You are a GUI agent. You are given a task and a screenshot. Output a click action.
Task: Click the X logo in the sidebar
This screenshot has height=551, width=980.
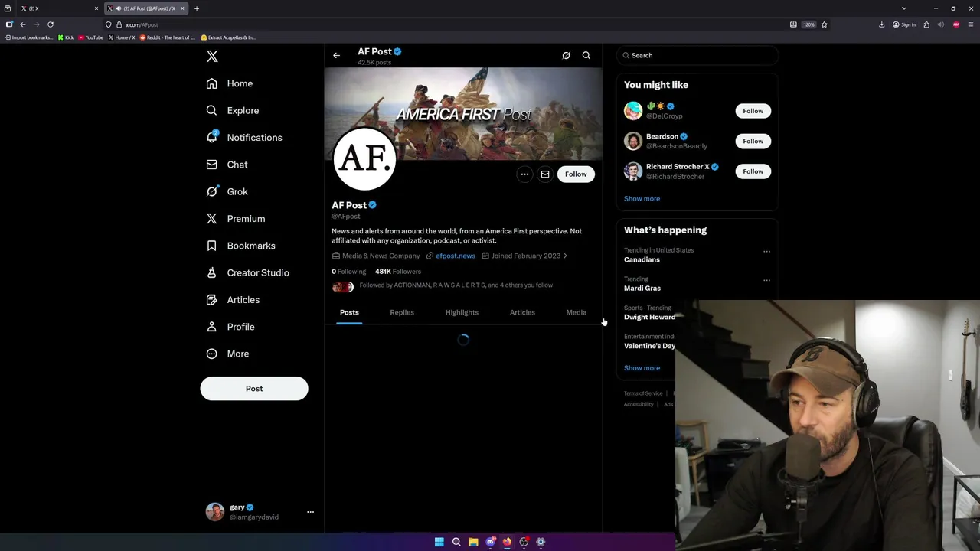[212, 56]
